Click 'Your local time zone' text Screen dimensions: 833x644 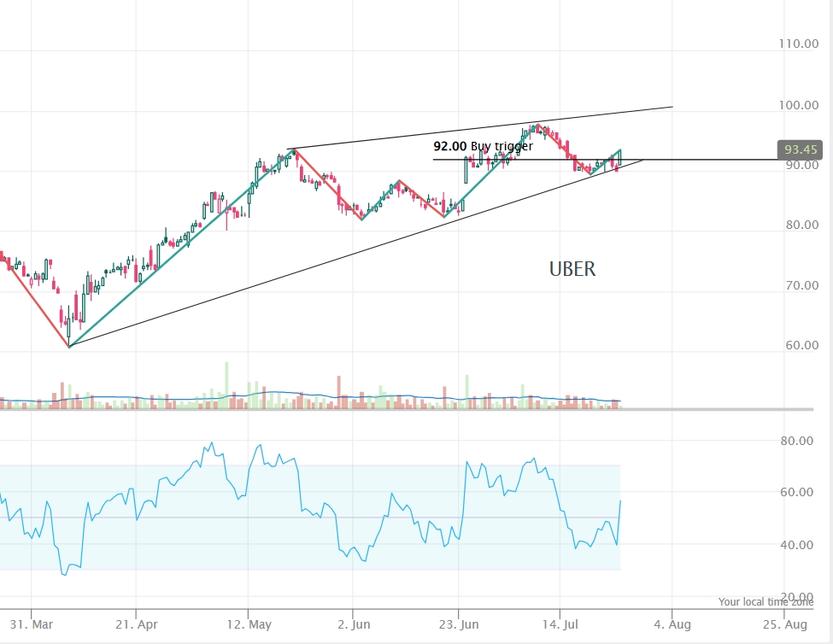(x=766, y=602)
